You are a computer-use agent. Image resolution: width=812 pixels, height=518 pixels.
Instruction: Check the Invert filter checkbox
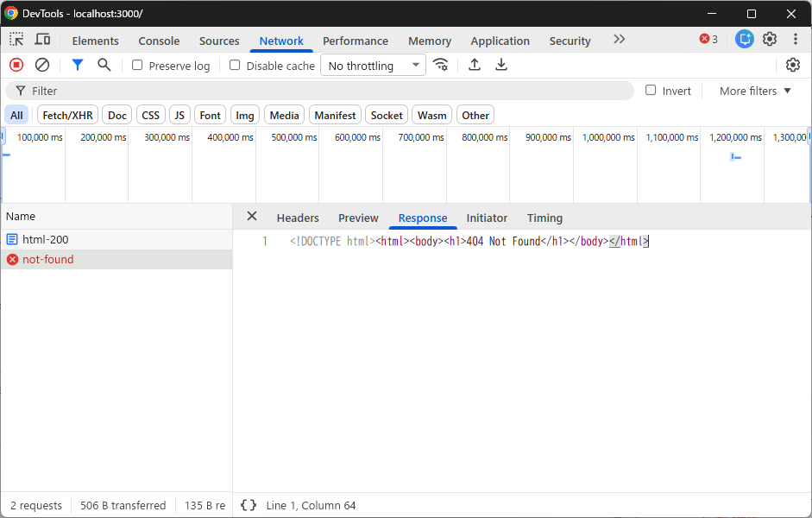pyautogui.click(x=651, y=91)
